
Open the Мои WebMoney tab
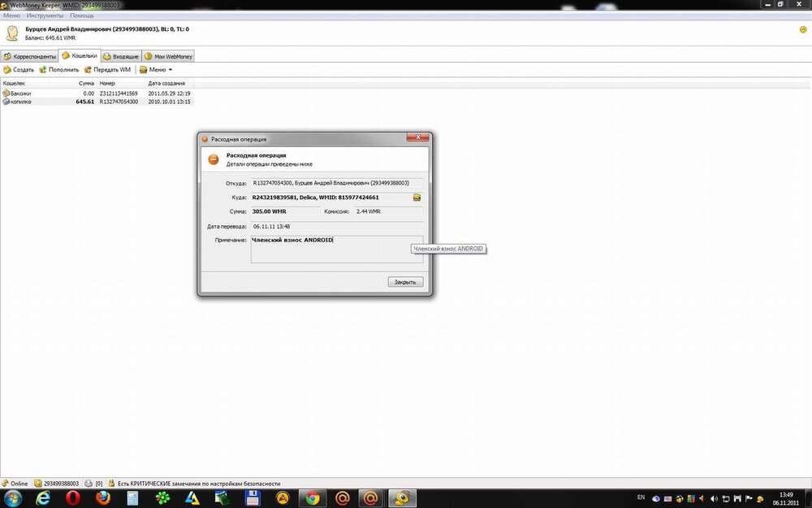(x=169, y=56)
